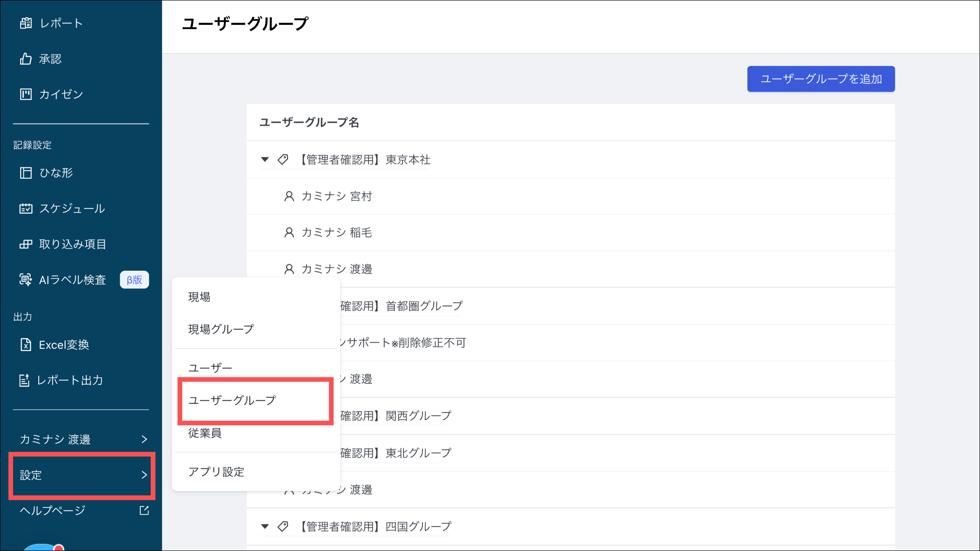The height and width of the screenshot is (551, 980).
Task: Click the Excel変換 file icon
Action: 26,345
